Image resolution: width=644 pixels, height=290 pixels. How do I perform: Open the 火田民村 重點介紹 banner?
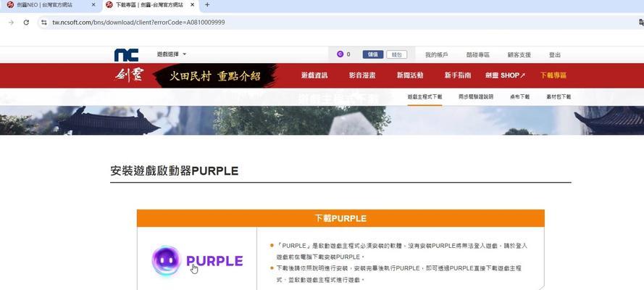[215, 75]
